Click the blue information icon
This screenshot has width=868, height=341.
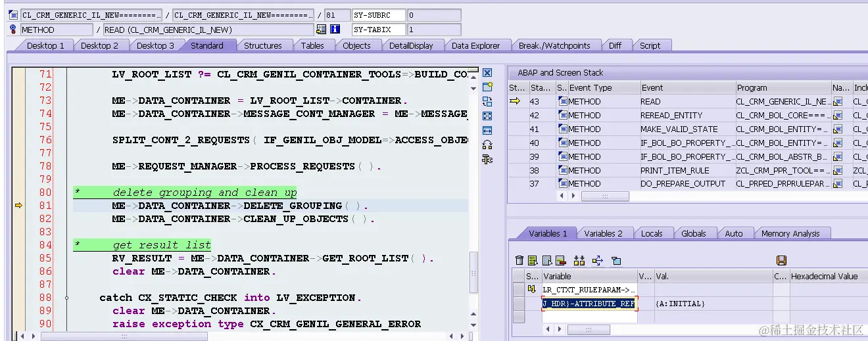[335, 30]
